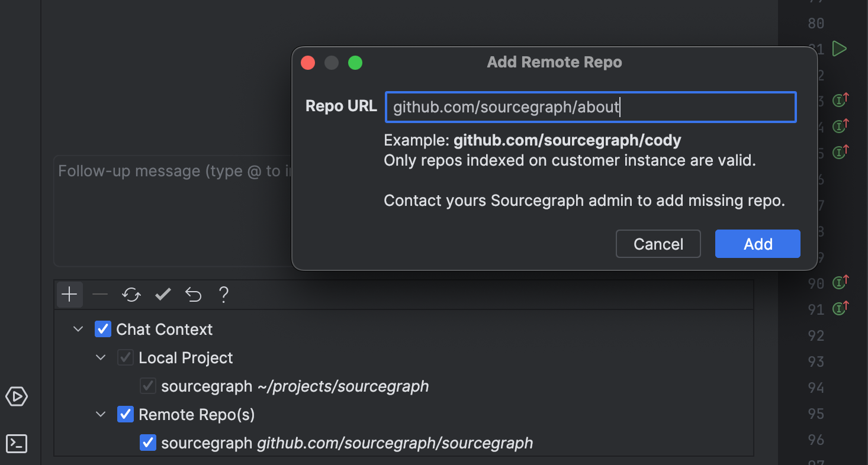Collapse the Remote Repo(s) tree node
This screenshot has height=465, width=868.
click(101, 414)
